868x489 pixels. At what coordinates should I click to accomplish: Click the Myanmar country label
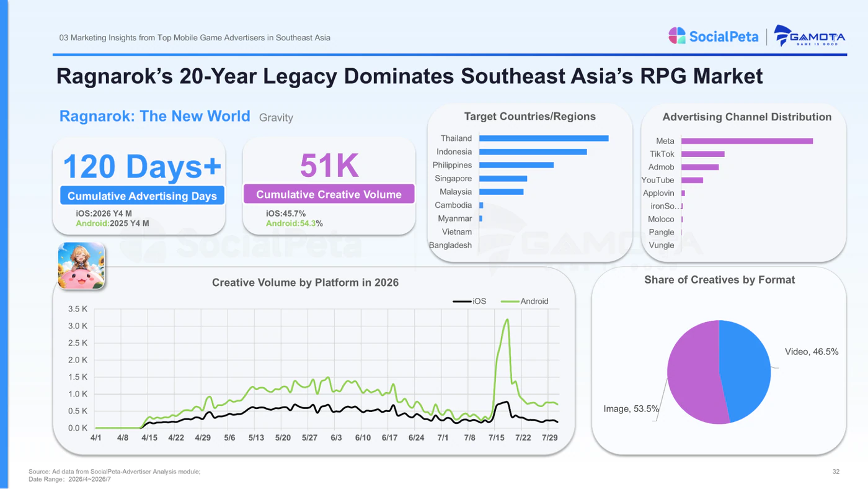pos(454,218)
